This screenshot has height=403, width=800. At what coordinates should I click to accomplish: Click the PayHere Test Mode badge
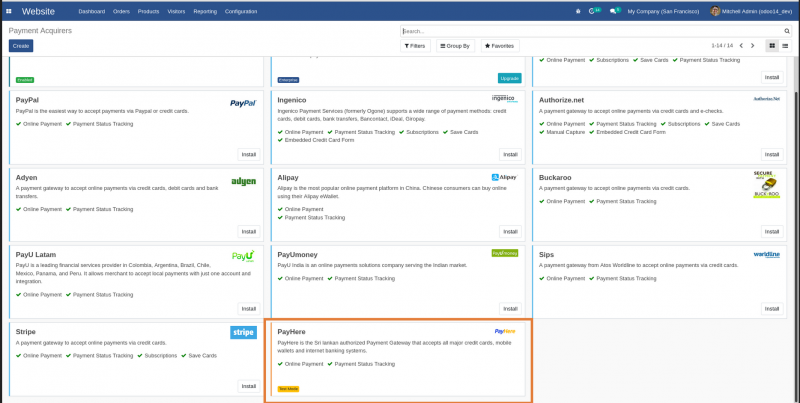coord(288,389)
